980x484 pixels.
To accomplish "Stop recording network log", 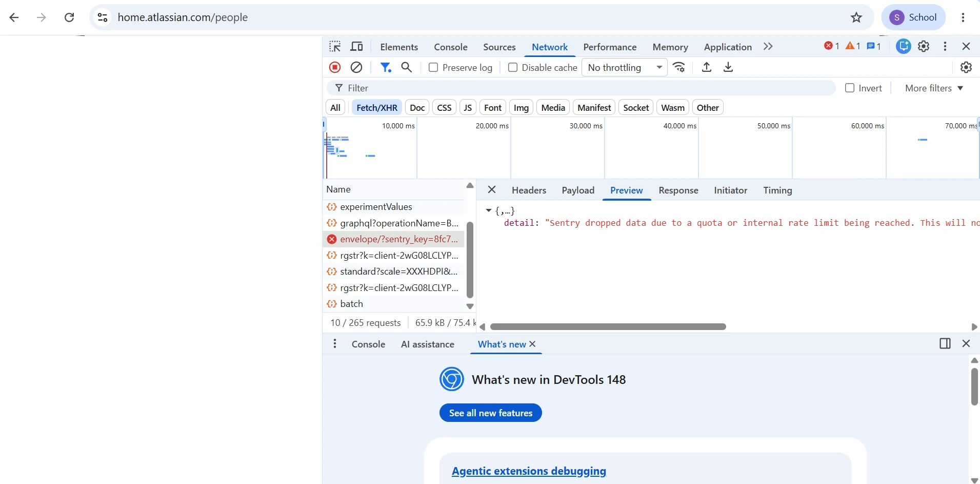I will (335, 67).
